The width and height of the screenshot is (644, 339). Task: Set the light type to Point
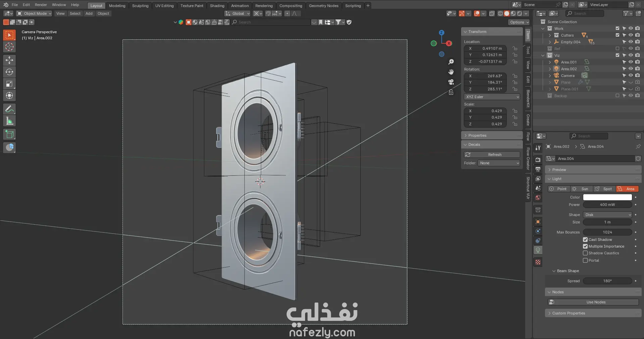(559, 189)
